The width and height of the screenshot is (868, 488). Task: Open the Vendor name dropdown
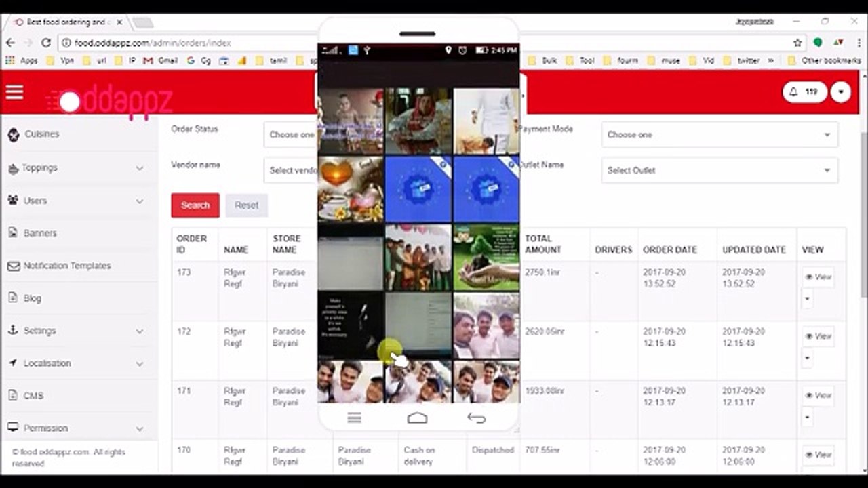(x=291, y=170)
